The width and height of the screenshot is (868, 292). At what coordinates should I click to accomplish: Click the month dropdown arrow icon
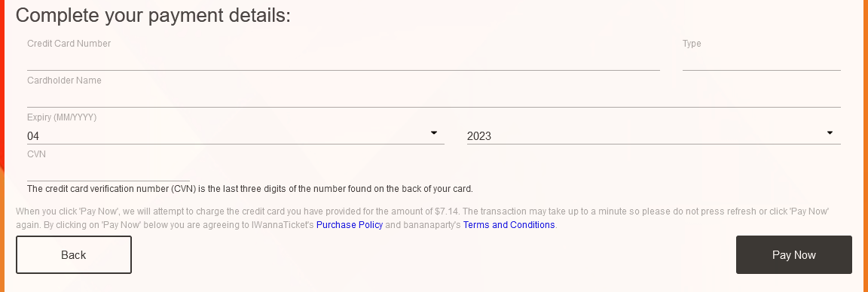pyautogui.click(x=434, y=132)
